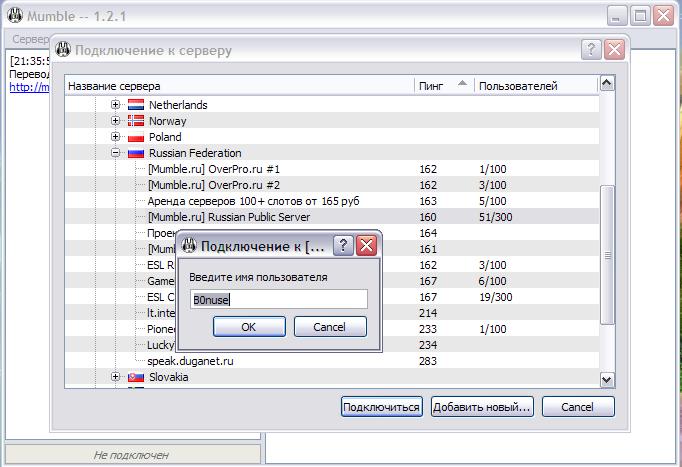
Task: Click the Russian Federation flag icon
Action: click(134, 153)
